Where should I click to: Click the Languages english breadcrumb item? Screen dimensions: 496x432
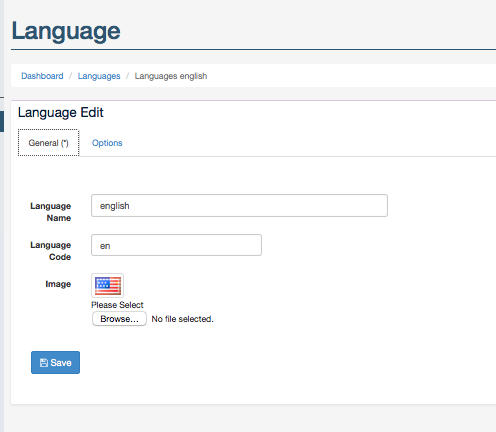click(171, 76)
